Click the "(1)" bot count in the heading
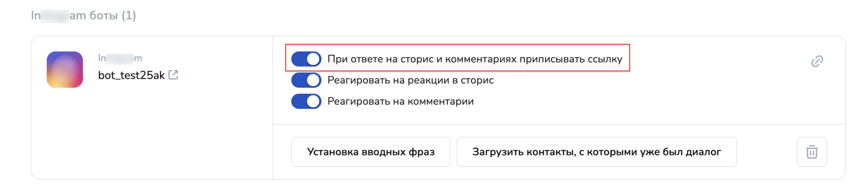This screenshot has width=868, height=186. (x=129, y=15)
